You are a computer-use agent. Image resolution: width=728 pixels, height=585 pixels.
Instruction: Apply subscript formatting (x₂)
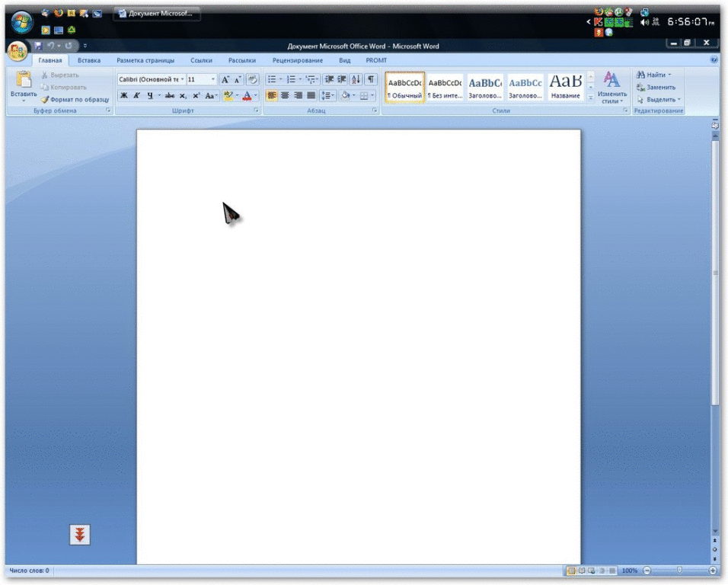[183, 96]
